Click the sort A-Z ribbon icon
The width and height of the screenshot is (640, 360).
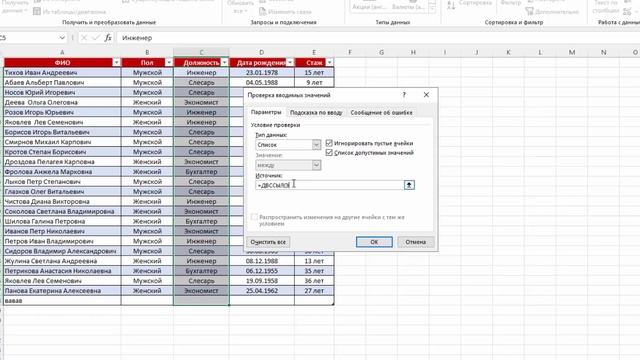(451, 5)
